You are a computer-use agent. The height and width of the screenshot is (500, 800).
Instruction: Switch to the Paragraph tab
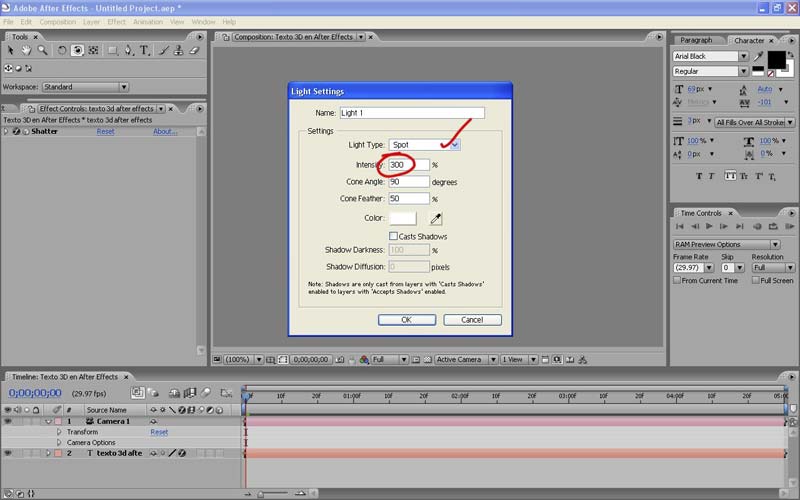(696, 40)
